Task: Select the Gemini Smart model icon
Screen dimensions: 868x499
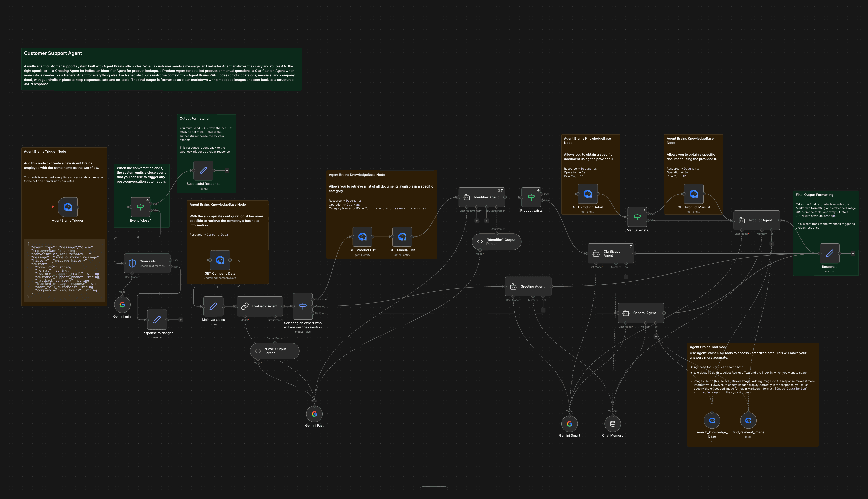Action: pos(569,424)
